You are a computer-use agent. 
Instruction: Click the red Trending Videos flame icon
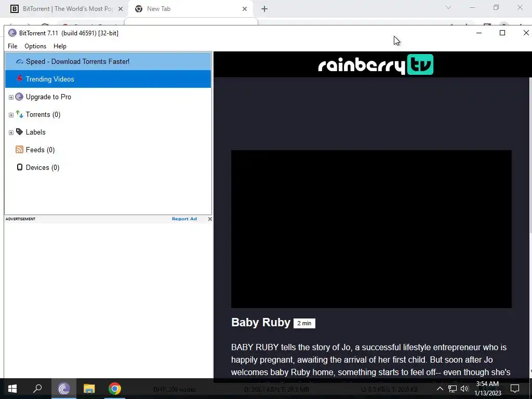20,79
